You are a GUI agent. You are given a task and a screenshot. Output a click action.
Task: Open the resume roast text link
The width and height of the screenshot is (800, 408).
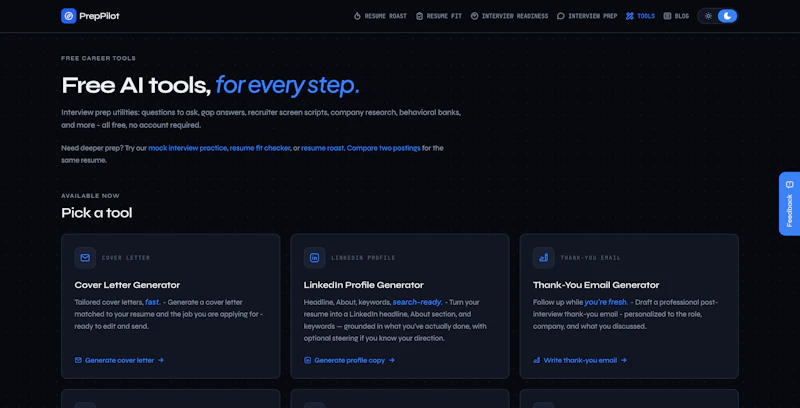[x=322, y=148]
